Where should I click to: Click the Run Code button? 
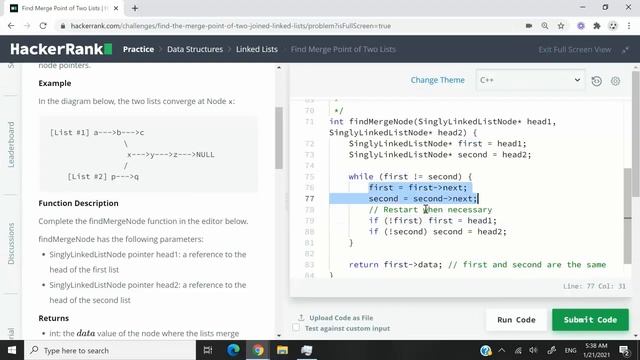point(516,320)
